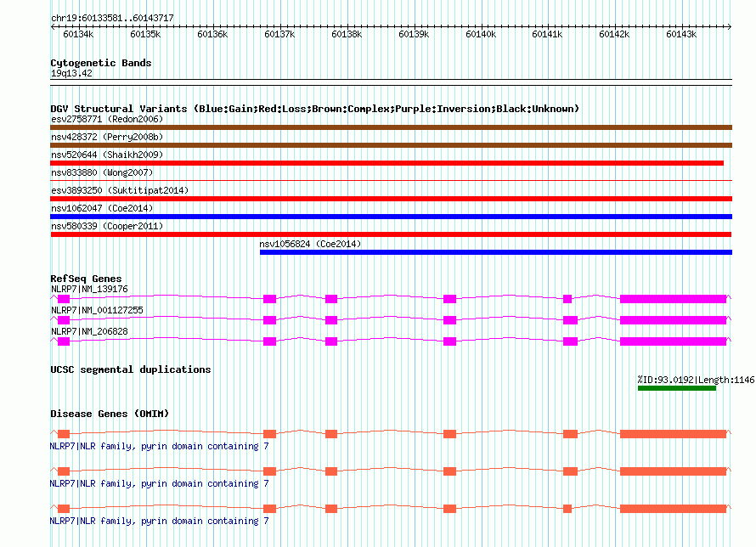Screen dimensions: 756x547
Task: Click the 60140k ruler position label
Action: [481, 34]
